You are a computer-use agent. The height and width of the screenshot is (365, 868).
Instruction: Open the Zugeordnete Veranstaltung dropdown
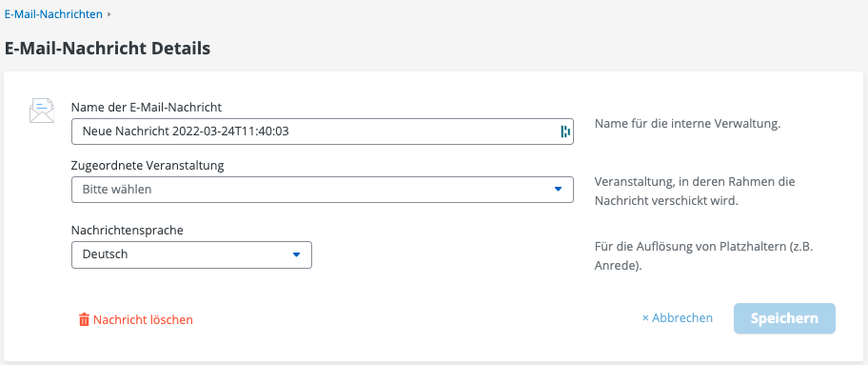[323, 189]
